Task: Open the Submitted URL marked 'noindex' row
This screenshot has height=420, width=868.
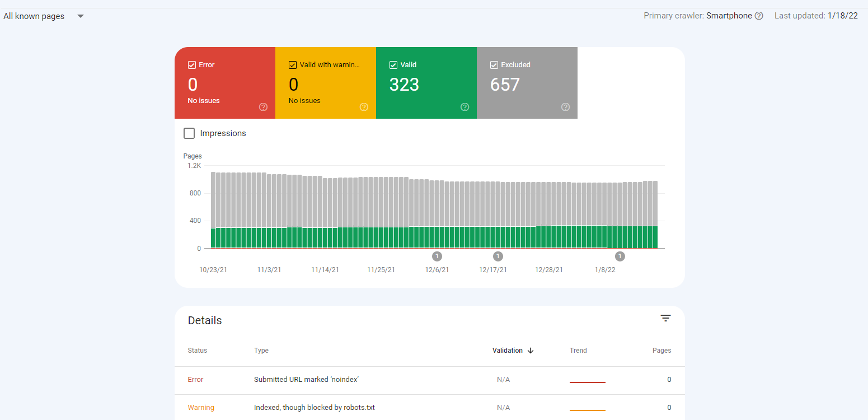Action: (306, 380)
